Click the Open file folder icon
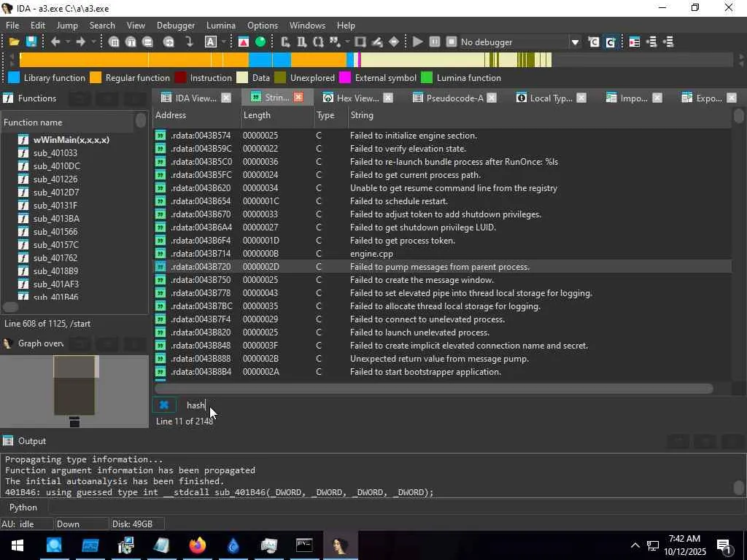Viewport: 747px width, 560px height. coord(14,42)
